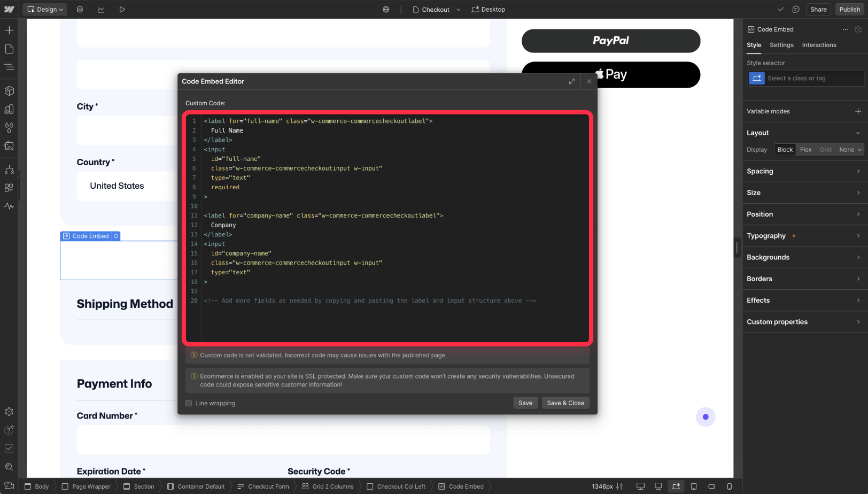Click the Save & Close button
This screenshot has height=494, width=868.
565,403
